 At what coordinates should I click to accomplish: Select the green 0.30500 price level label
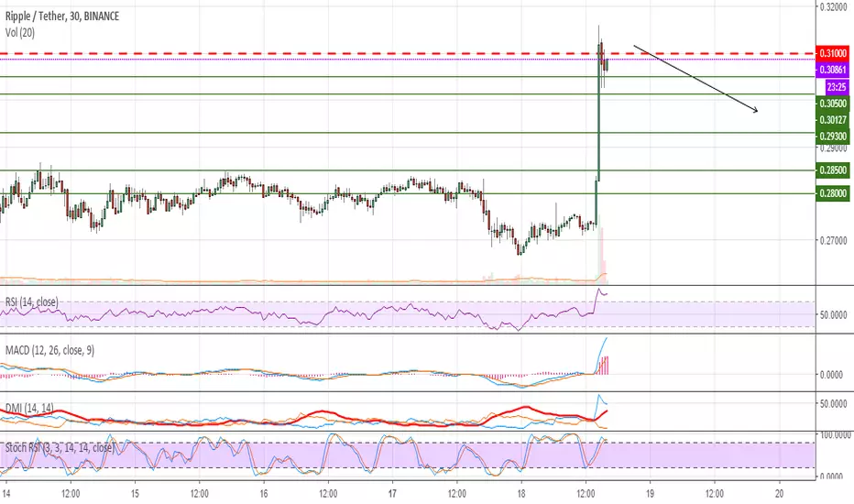click(x=833, y=104)
